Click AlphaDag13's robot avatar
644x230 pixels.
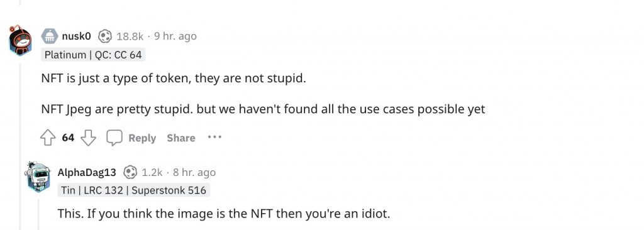(x=38, y=177)
